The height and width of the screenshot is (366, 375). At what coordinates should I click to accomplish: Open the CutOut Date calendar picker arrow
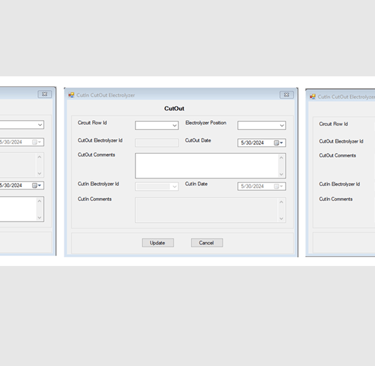[282, 143]
